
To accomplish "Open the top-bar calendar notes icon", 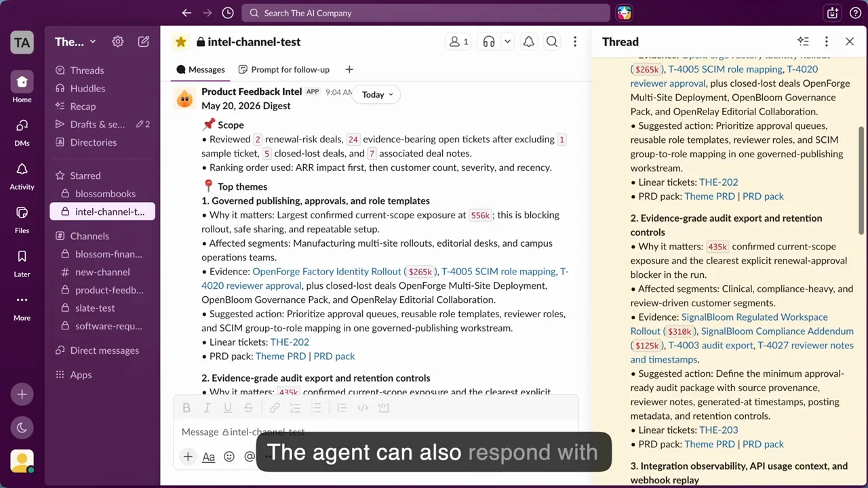I will [832, 13].
